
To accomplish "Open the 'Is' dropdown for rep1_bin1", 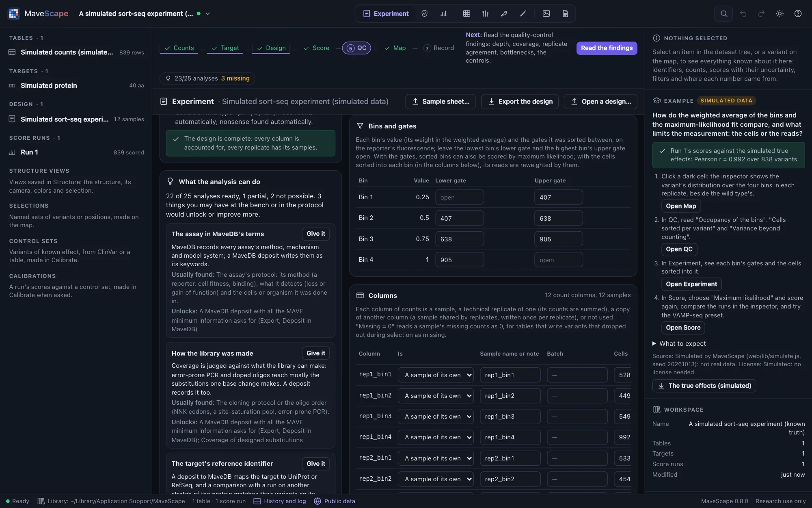I will (x=436, y=375).
